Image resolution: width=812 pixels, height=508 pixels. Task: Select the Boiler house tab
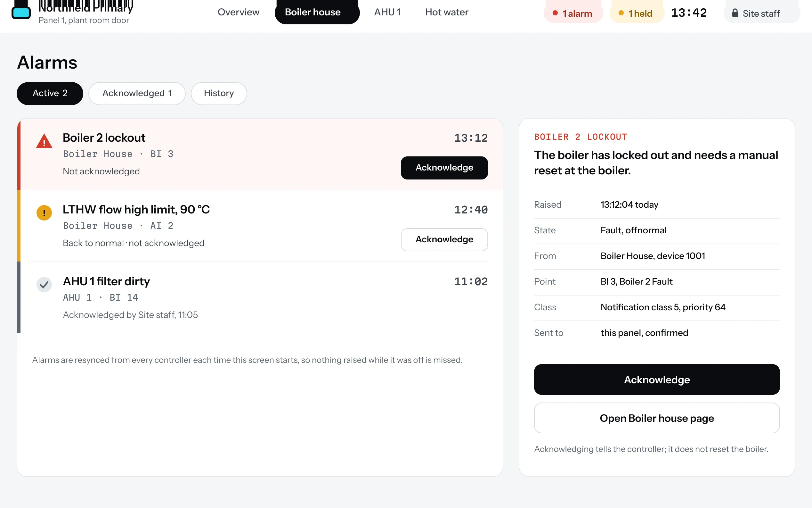[317, 12]
